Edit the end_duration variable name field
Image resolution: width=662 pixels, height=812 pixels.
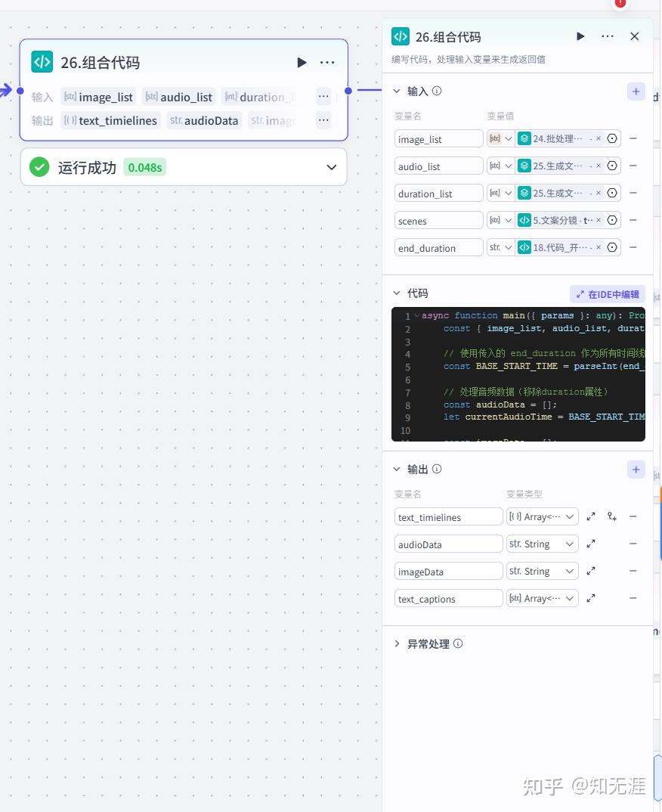click(x=438, y=247)
